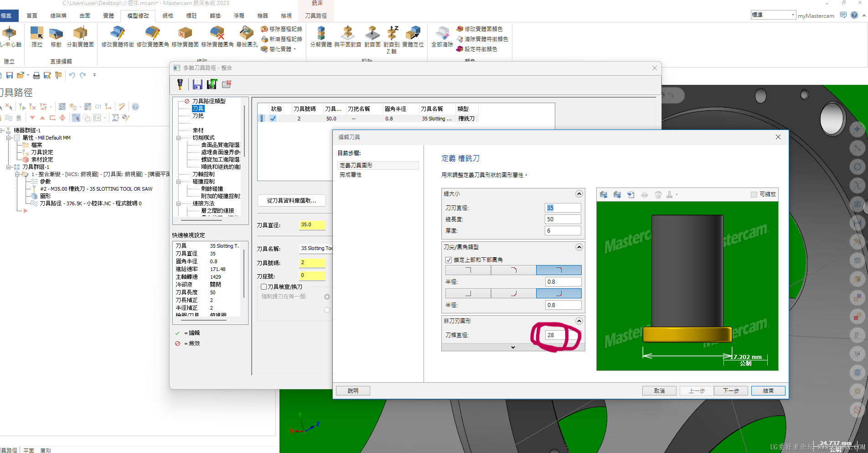Click 從刀具資料庫選取 button
The image size is (868, 453).
point(292,201)
